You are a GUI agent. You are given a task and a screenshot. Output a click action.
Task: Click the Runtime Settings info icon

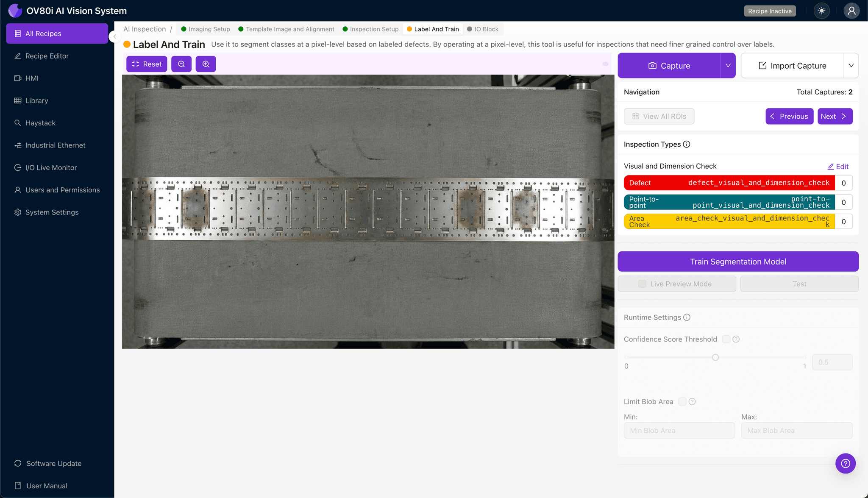click(687, 317)
